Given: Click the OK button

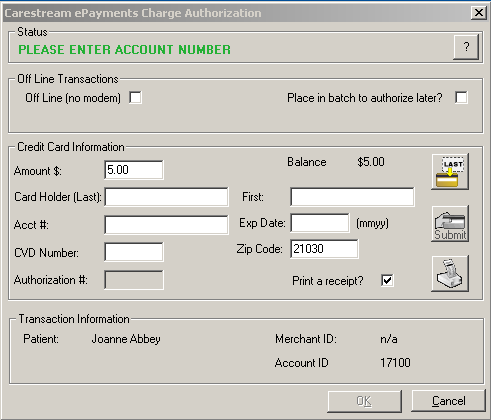Looking at the screenshot, I should tap(364, 401).
